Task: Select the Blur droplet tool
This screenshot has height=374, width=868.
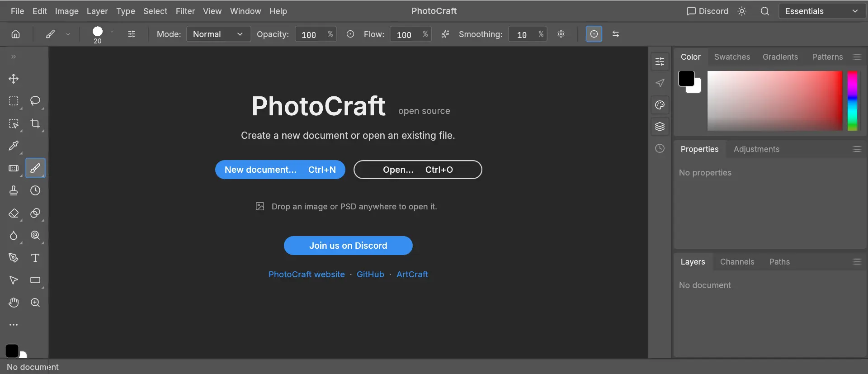Action: [14, 235]
